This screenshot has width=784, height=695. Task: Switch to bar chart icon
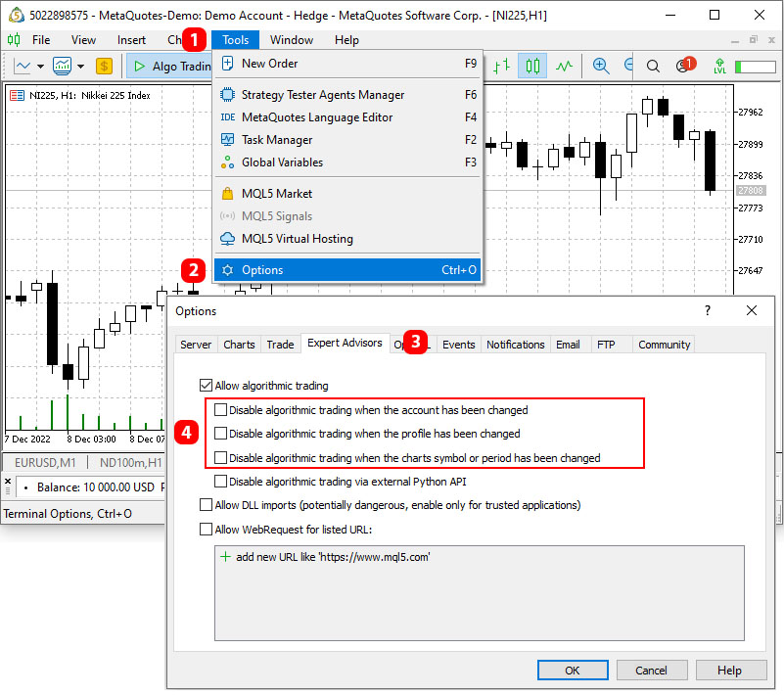(x=501, y=66)
